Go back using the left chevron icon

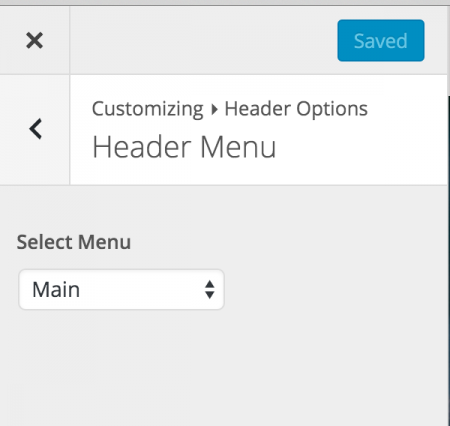pyautogui.click(x=35, y=129)
